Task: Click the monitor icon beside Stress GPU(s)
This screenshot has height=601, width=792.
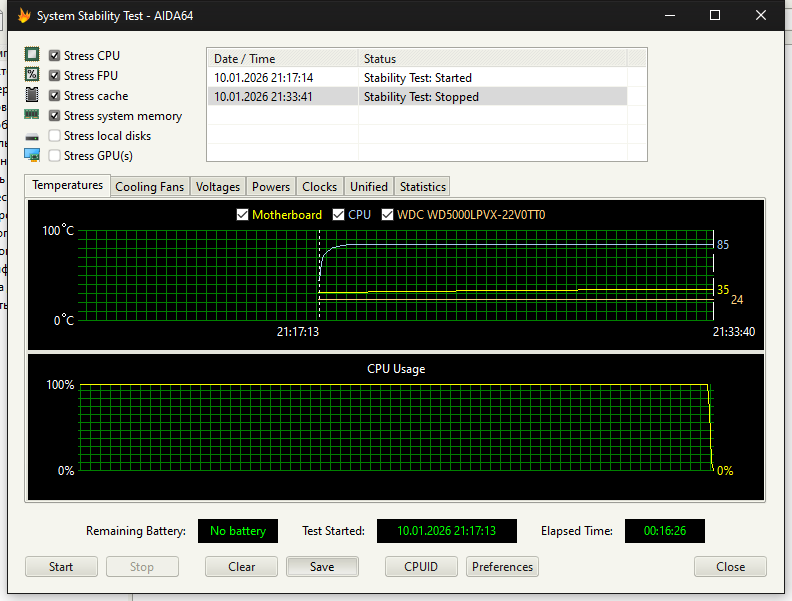Action: pos(32,156)
